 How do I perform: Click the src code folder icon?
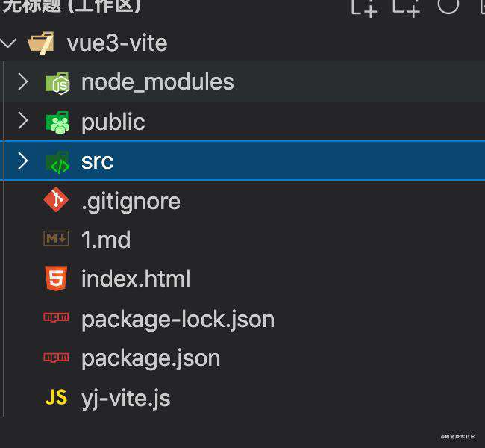[57, 162]
